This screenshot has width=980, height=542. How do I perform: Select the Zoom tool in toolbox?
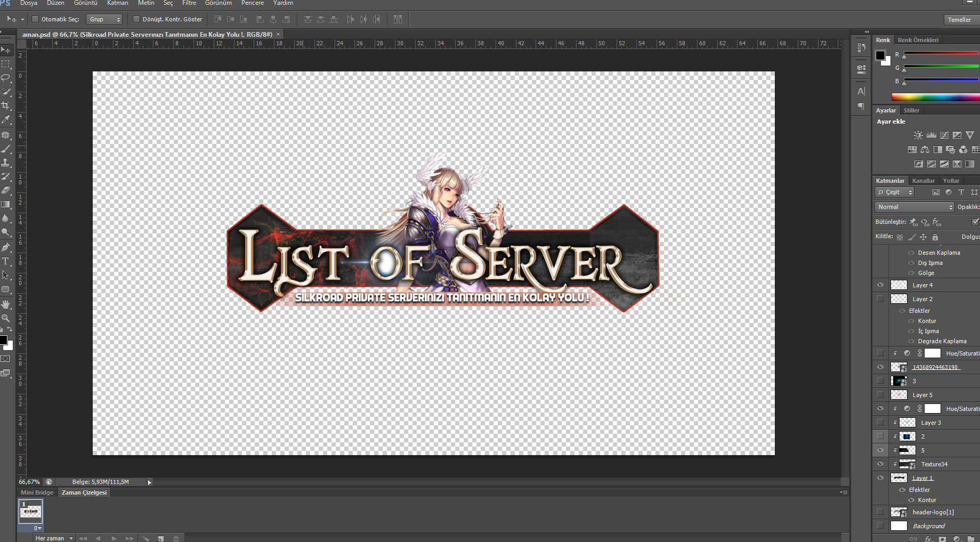point(6,318)
